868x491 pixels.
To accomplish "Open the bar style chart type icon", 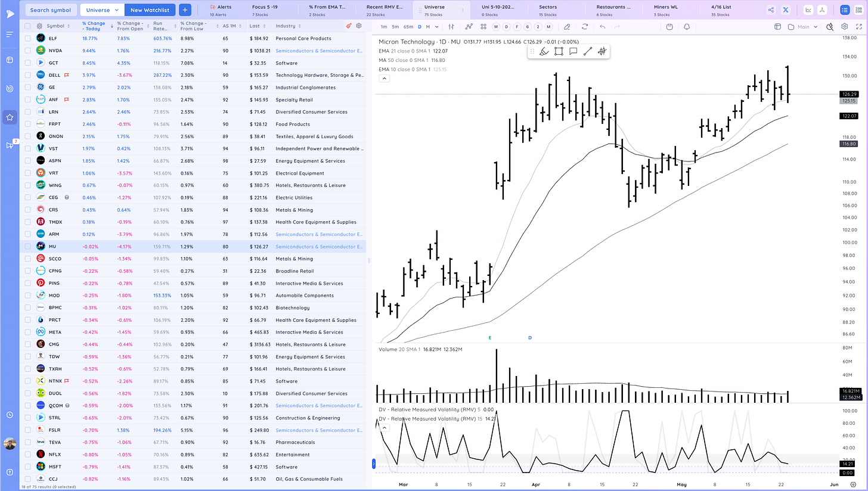I will click(x=451, y=26).
